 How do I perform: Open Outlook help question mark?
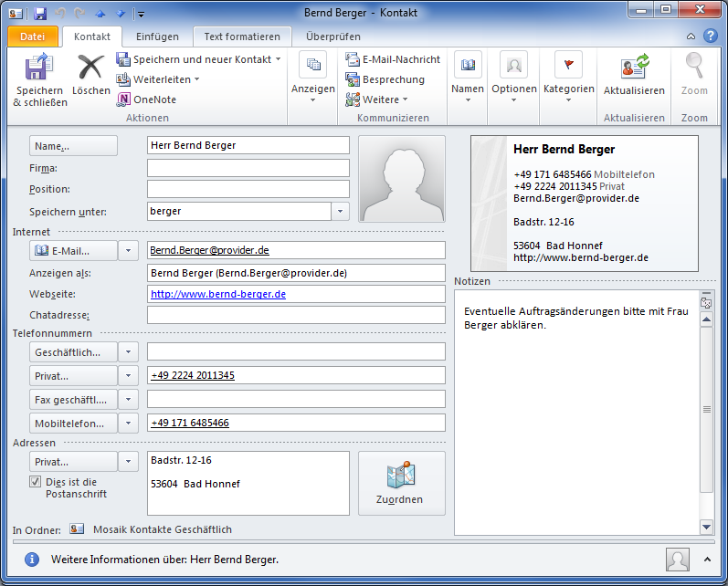tap(711, 36)
